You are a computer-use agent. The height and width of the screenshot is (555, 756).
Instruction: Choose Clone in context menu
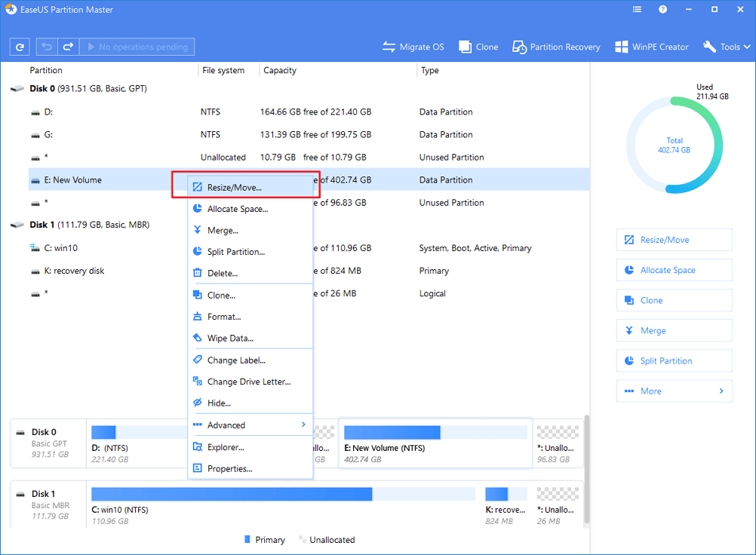point(250,296)
